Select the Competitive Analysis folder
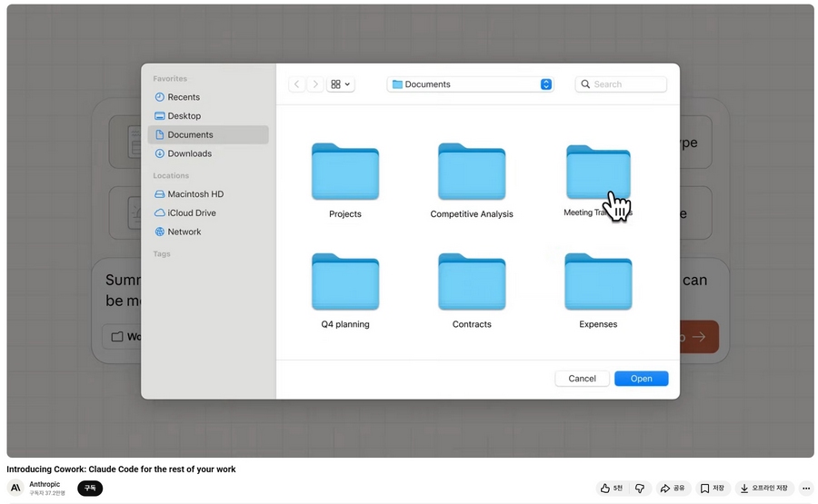Viewport: 818px width, 504px height. coord(471,173)
